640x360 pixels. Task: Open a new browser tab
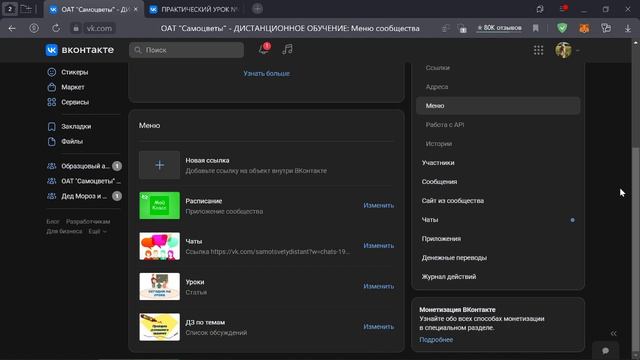(257, 9)
